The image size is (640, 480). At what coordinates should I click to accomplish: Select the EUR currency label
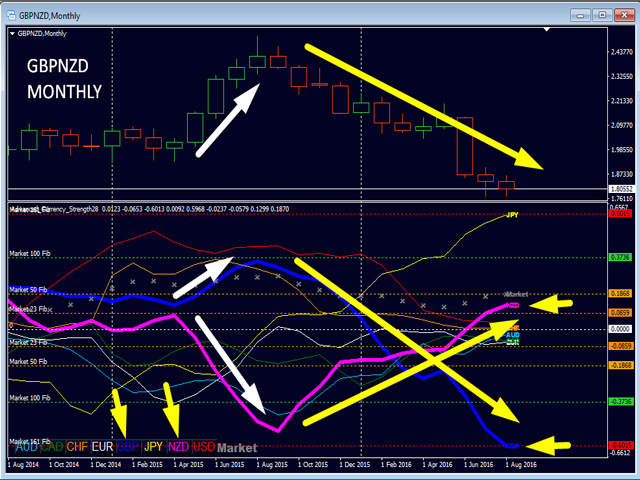102,447
